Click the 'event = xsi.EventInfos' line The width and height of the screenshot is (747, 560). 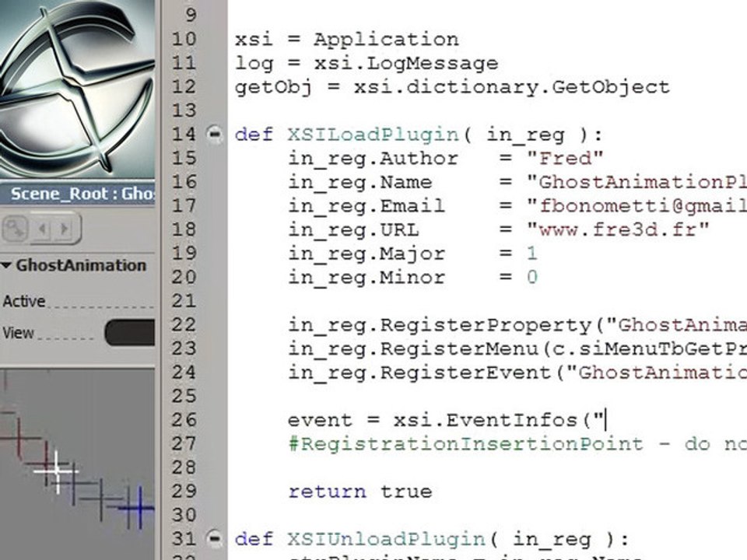[446, 421]
